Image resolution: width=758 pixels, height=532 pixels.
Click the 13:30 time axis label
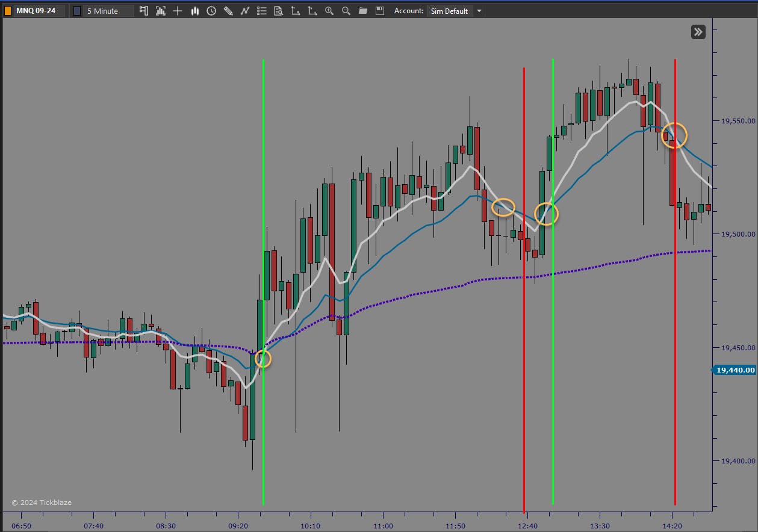[600, 525]
